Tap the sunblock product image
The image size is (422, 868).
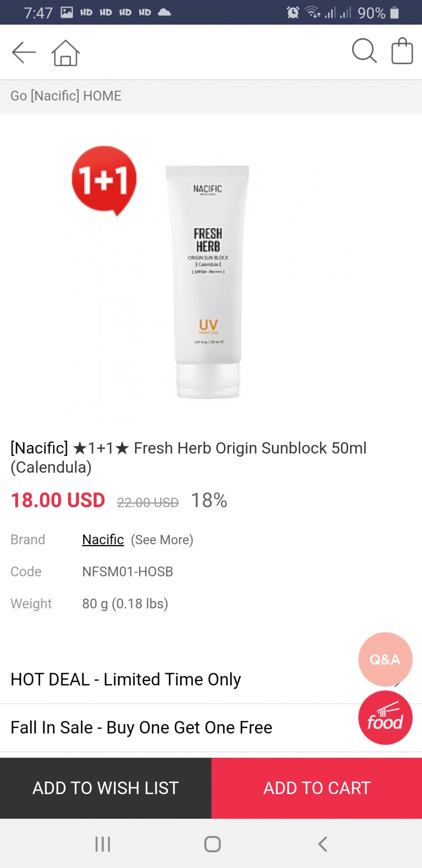pos(207,282)
